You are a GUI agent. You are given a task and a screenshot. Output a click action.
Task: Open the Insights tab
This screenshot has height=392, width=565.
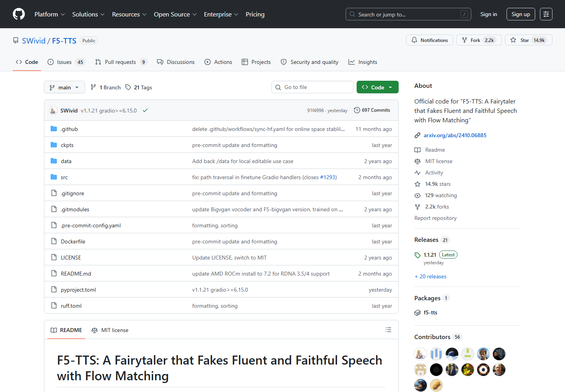point(363,62)
